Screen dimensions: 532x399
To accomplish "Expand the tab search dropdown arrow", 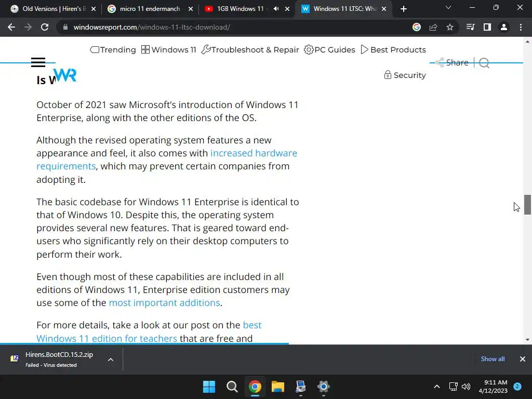I will [x=448, y=7].
